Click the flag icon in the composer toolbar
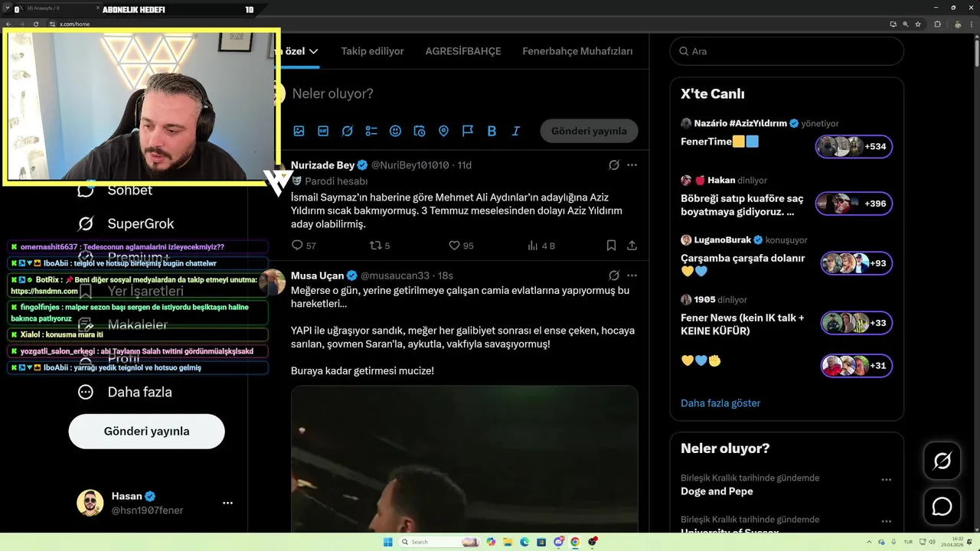This screenshot has height=551, width=980. (468, 131)
